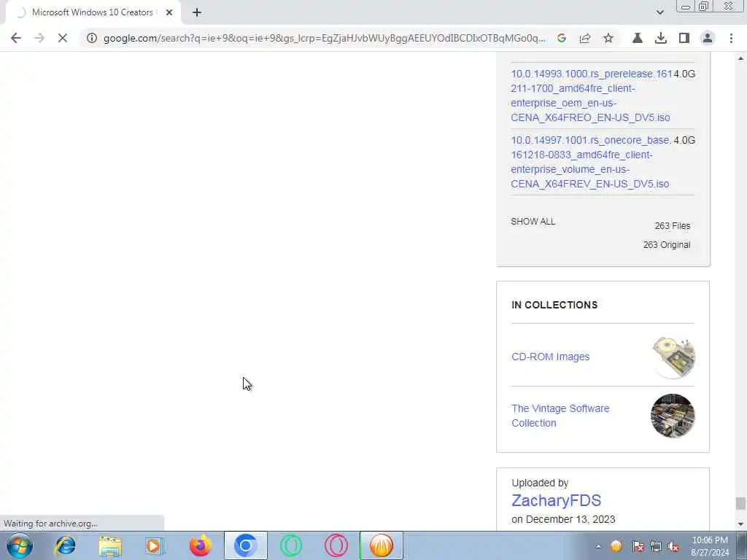Open the CD-ROM Images collection link
The width and height of the screenshot is (747, 560).
(x=550, y=357)
